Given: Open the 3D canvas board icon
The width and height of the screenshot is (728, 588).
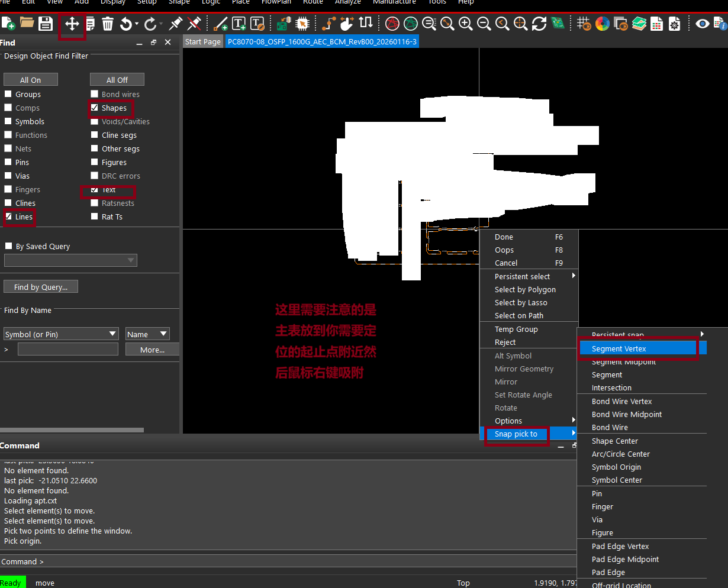Looking at the screenshot, I should pyautogui.click(x=558, y=24).
